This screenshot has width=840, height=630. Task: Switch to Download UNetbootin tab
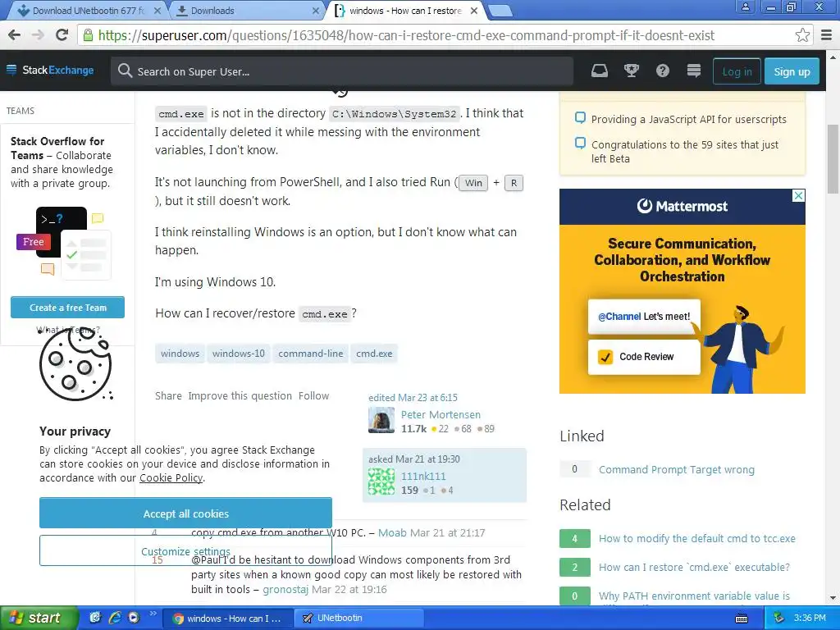click(89, 11)
